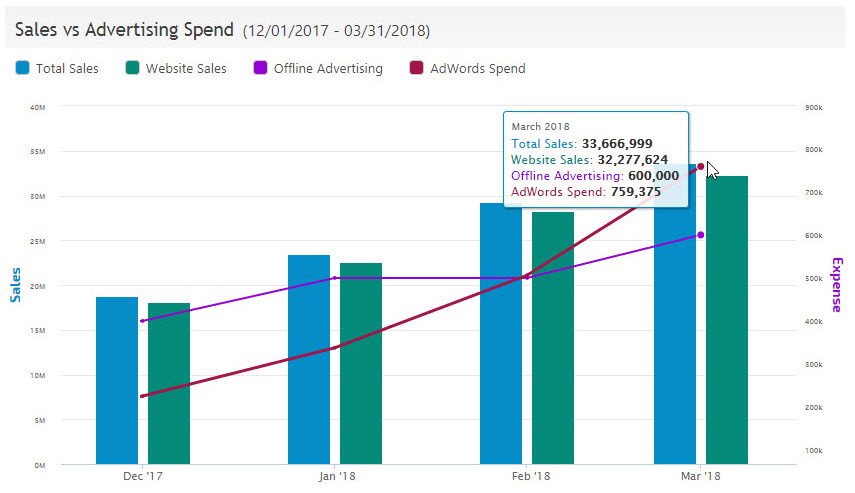Select the Dec '17 Total Sales blue bar
This screenshot has width=855, height=493.
117,380
